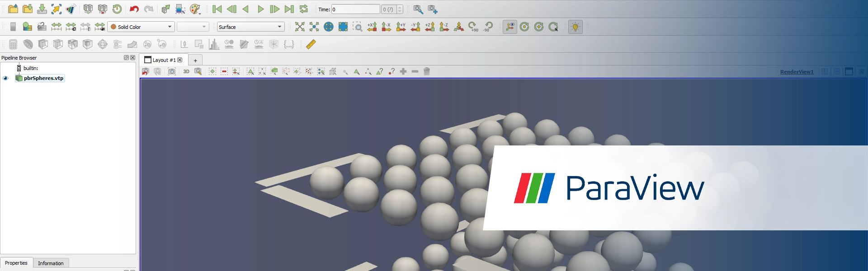The height and width of the screenshot is (271, 868).
Task: Select the Layout #1 tab
Action: tap(160, 60)
